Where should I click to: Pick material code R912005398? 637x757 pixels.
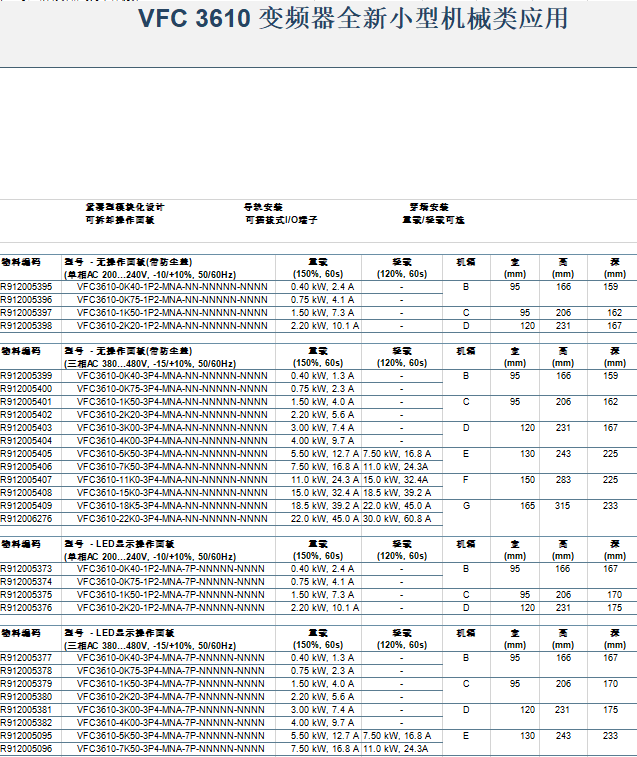coord(26,326)
